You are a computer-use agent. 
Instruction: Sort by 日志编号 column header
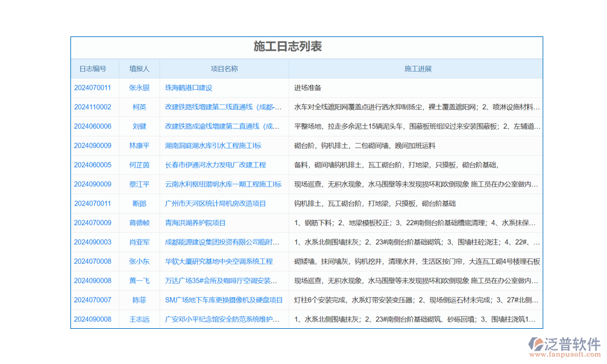coord(92,69)
